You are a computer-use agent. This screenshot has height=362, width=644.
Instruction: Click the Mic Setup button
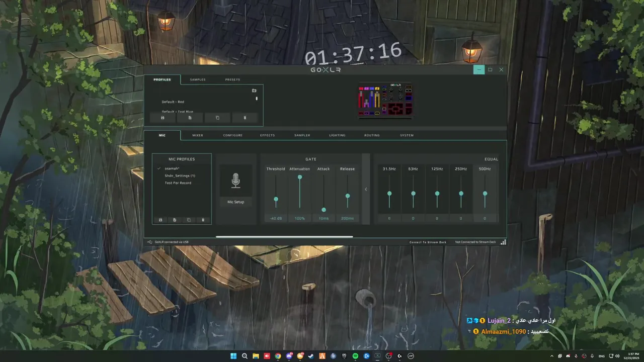[235, 202]
